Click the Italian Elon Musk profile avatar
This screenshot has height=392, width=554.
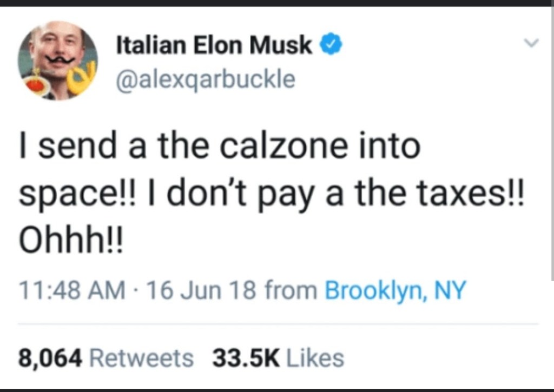(58, 61)
